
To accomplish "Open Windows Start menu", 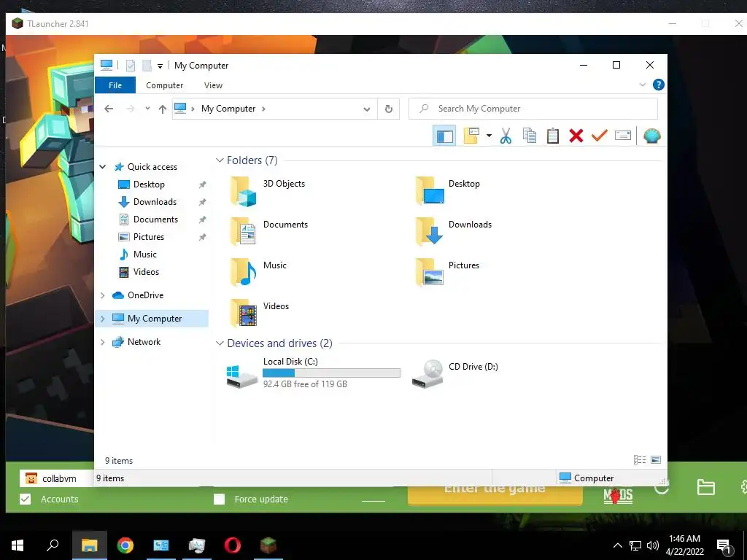I will point(18,545).
